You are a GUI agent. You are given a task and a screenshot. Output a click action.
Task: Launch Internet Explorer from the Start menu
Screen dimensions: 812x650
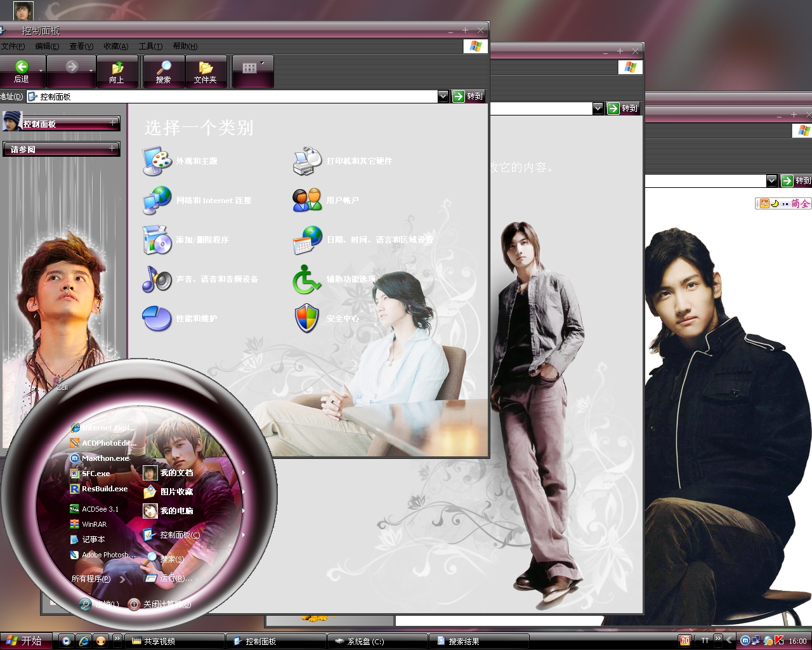click(103, 428)
